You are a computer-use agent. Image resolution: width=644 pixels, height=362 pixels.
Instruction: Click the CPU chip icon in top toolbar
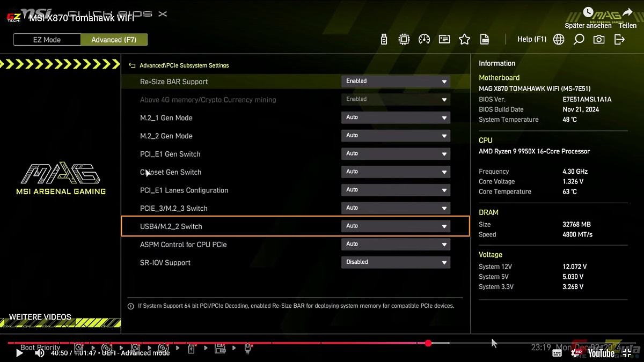tap(404, 39)
